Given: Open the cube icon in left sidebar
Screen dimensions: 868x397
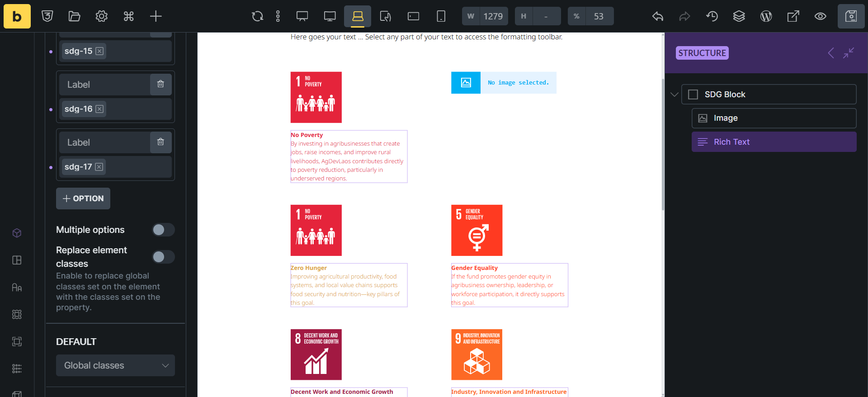Looking at the screenshot, I should click(x=17, y=233).
